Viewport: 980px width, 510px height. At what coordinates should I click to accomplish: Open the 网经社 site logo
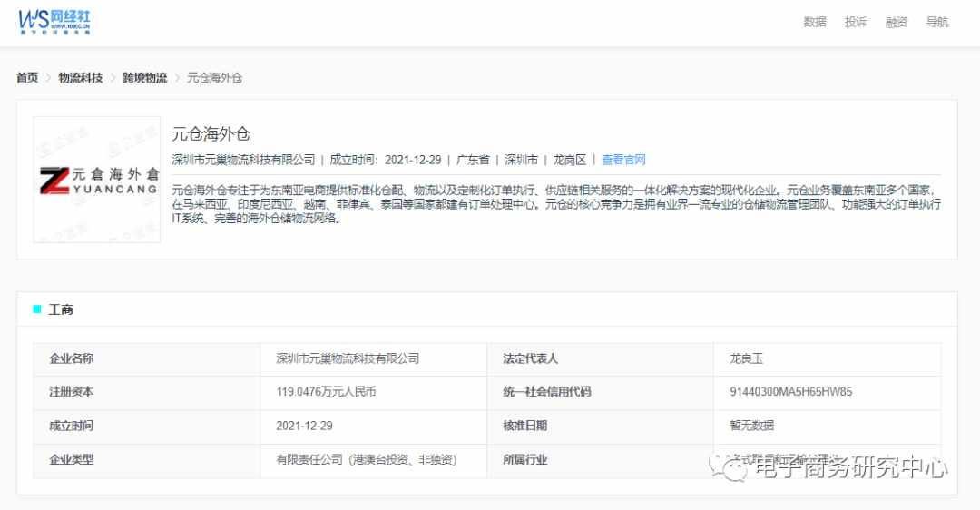tap(54, 22)
